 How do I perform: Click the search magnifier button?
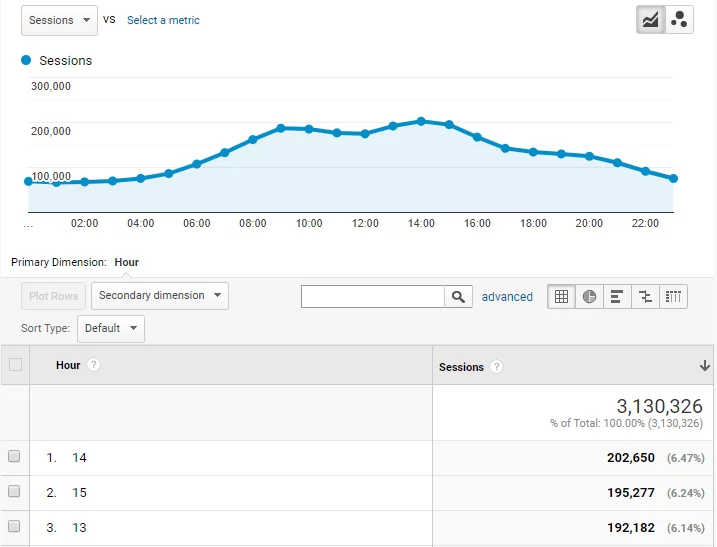458,296
